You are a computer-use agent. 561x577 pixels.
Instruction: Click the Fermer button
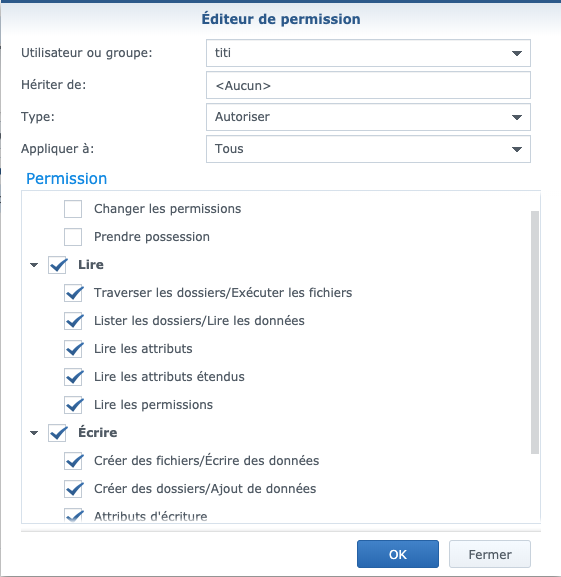[x=490, y=554]
